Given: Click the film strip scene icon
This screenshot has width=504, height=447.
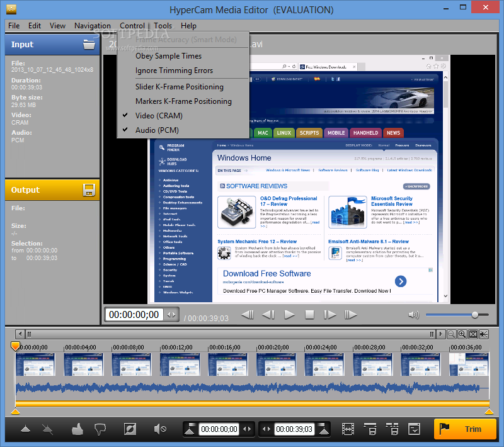Looking at the screenshot, I should (348, 429).
